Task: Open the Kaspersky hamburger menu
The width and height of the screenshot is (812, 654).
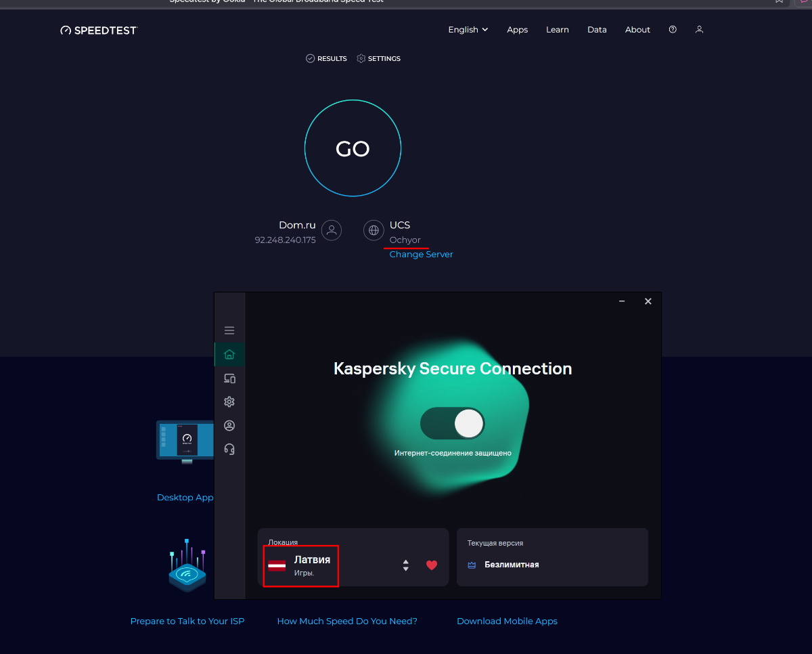Action: [x=229, y=330]
